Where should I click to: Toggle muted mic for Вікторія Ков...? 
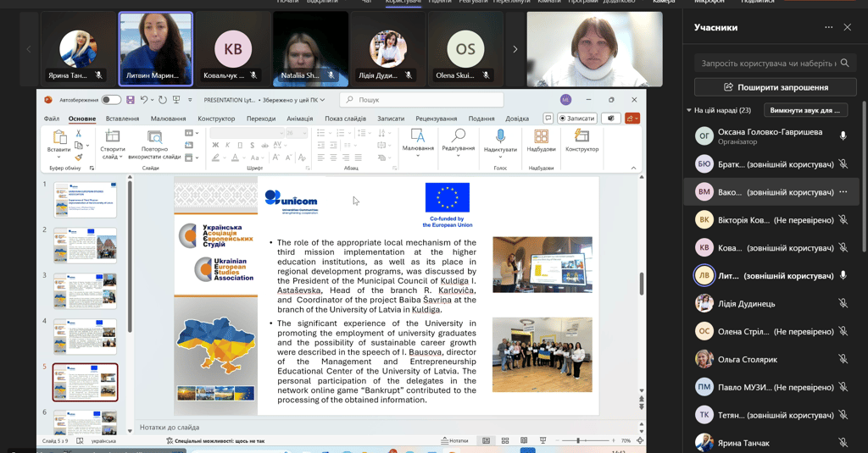point(843,220)
